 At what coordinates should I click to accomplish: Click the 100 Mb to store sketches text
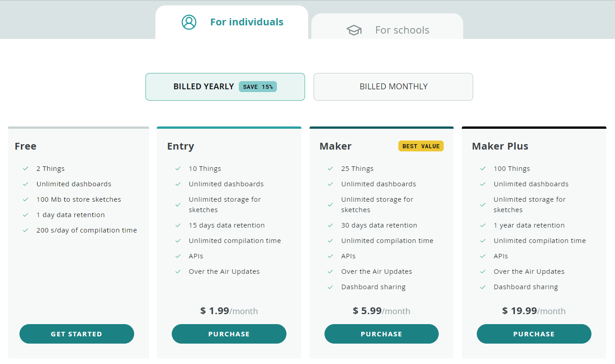click(79, 199)
